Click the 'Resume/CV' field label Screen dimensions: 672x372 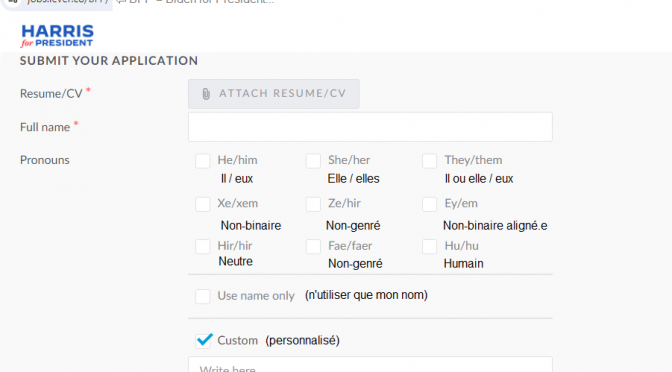click(x=51, y=93)
